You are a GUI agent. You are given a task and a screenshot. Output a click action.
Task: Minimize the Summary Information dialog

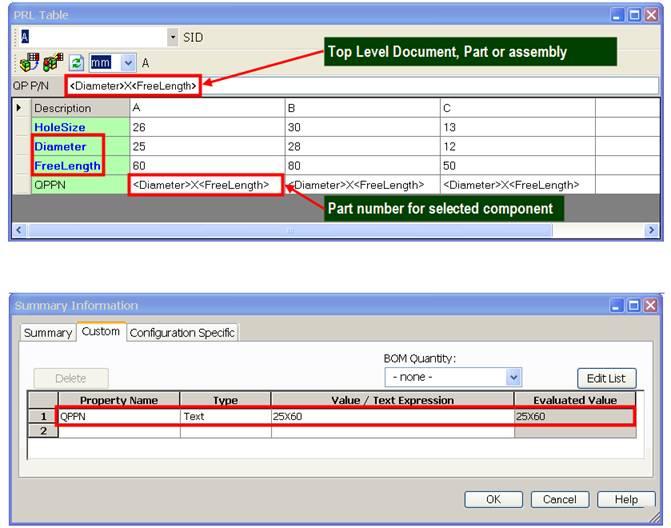click(617, 305)
